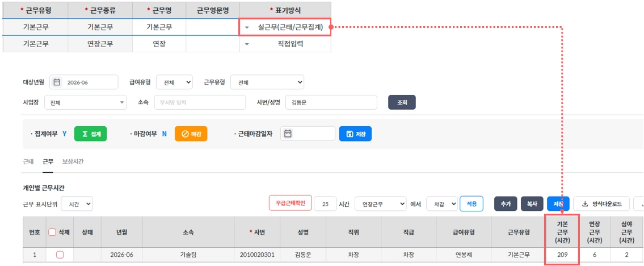Screen dimensions: 644x266
Task: Click the 추가 button
Action: point(506,204)
